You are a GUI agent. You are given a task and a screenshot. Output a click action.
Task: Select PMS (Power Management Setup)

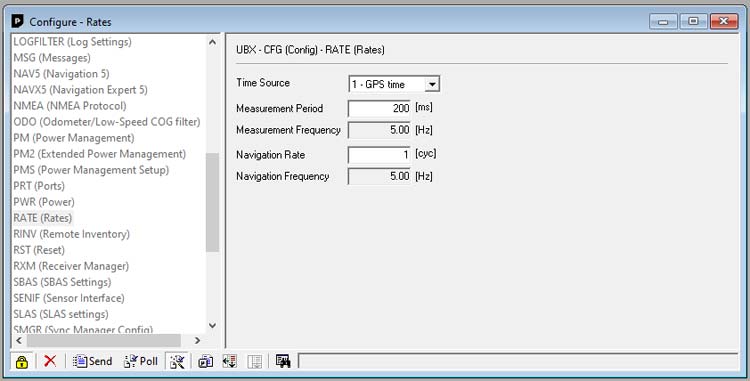[91, 170]
